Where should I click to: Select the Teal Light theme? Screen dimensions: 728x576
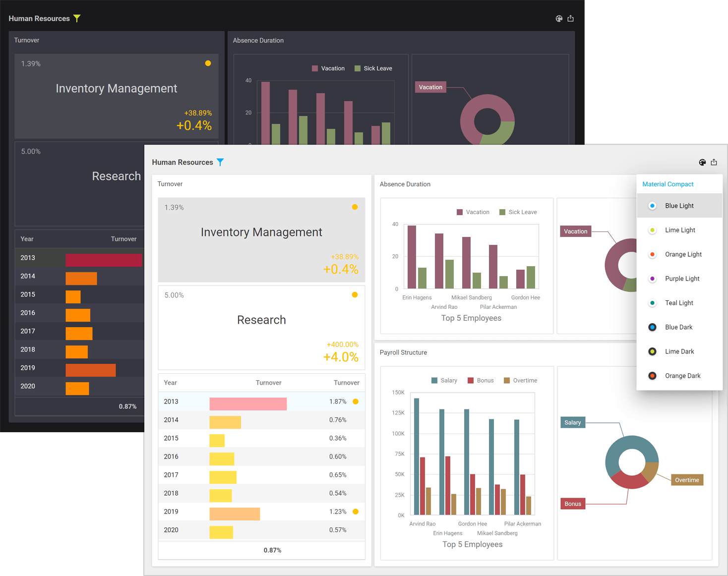(679, 303)
